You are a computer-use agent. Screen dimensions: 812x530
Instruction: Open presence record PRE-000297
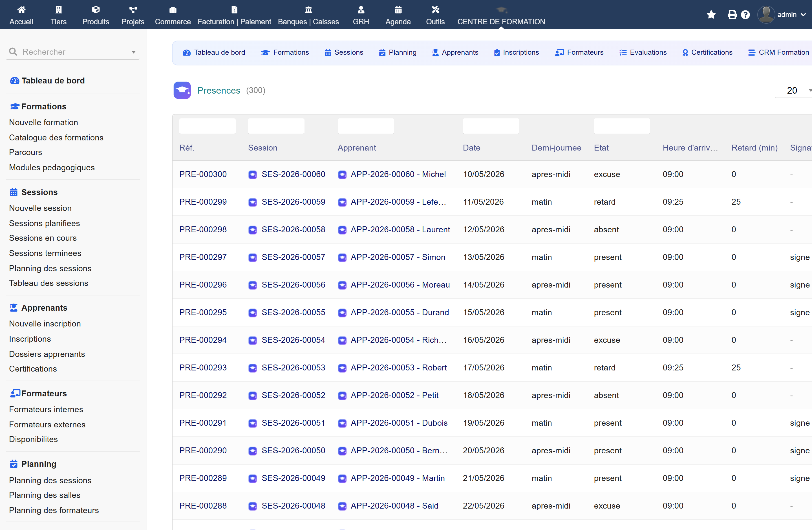(203, 257)
